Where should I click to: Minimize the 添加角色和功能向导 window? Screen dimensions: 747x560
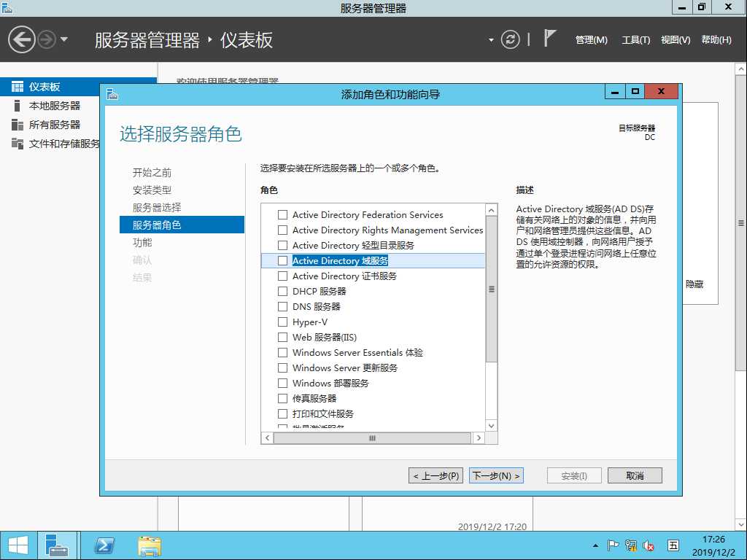(x=615, y=92)
